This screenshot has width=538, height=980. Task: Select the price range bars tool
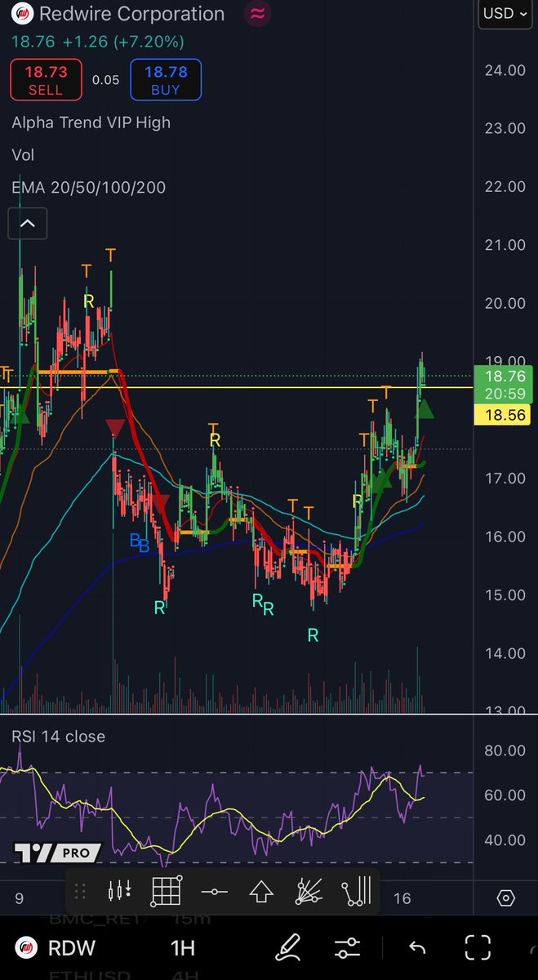tap(356, 891)
